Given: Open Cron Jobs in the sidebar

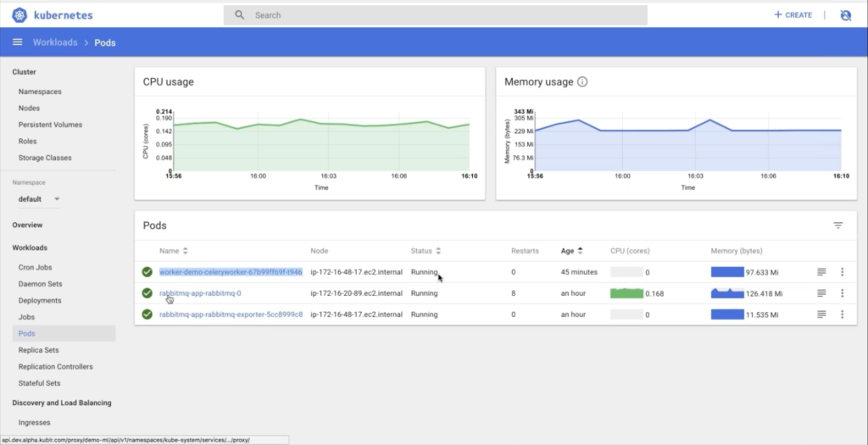Looking at the screenshot, I should [35, 267].
